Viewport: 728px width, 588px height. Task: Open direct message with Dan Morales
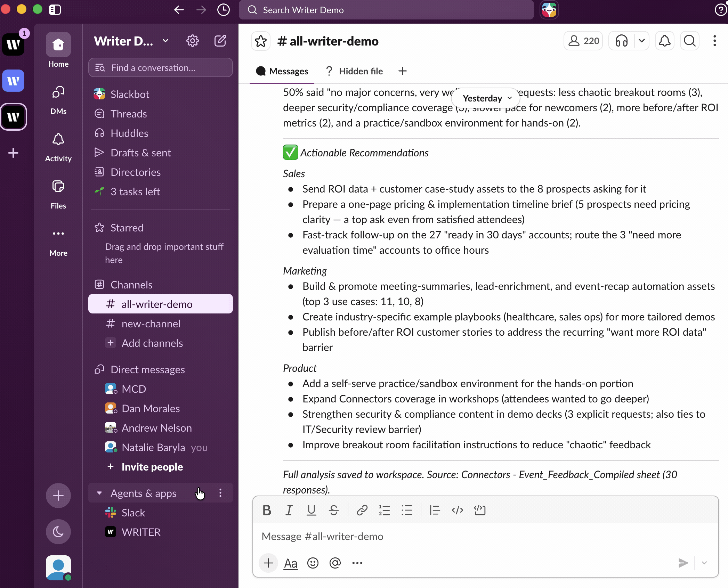tap(161, 408)
